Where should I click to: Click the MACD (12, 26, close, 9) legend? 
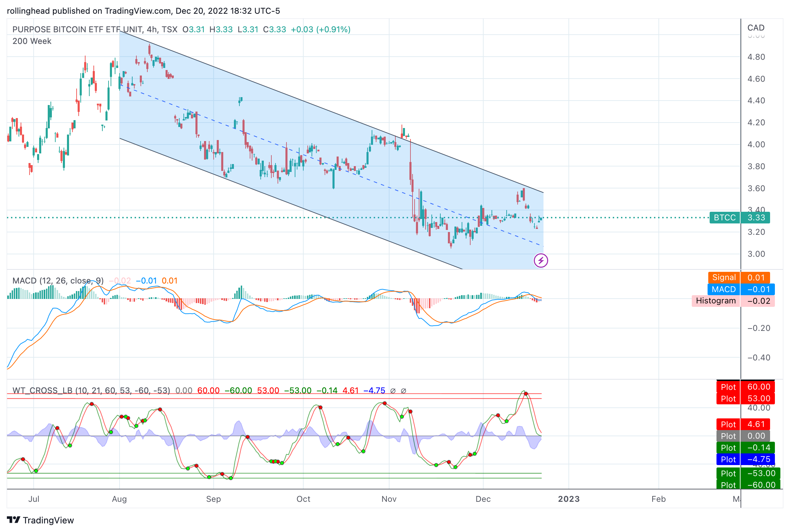[x=58, y=281]
